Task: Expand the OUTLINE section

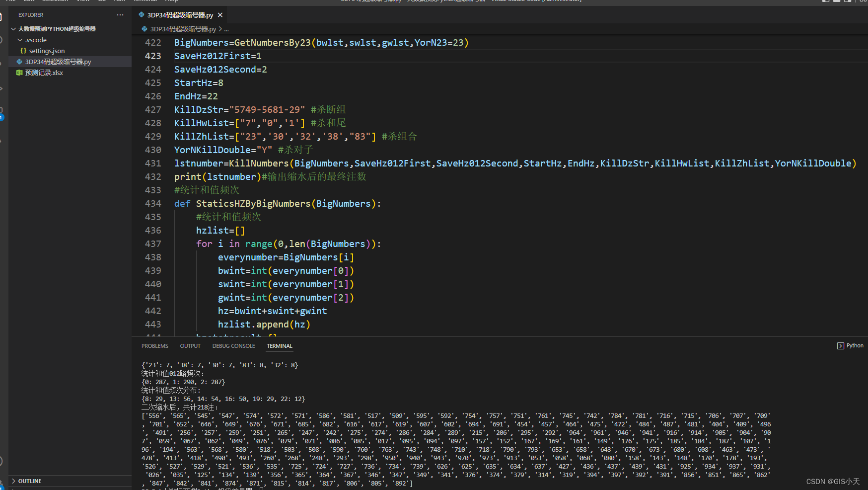Action: (x=13, y=481)
